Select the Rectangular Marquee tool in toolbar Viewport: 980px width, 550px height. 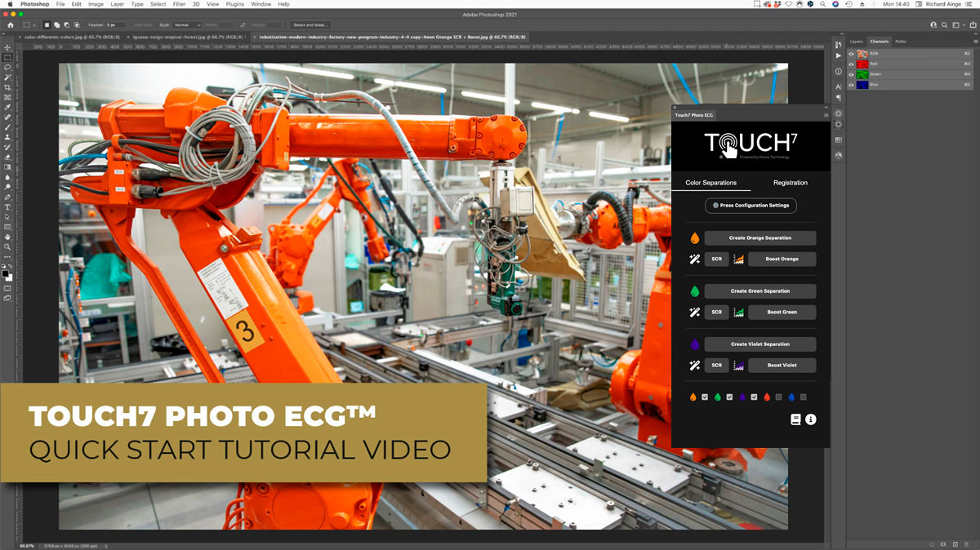(x=7, y=57)
